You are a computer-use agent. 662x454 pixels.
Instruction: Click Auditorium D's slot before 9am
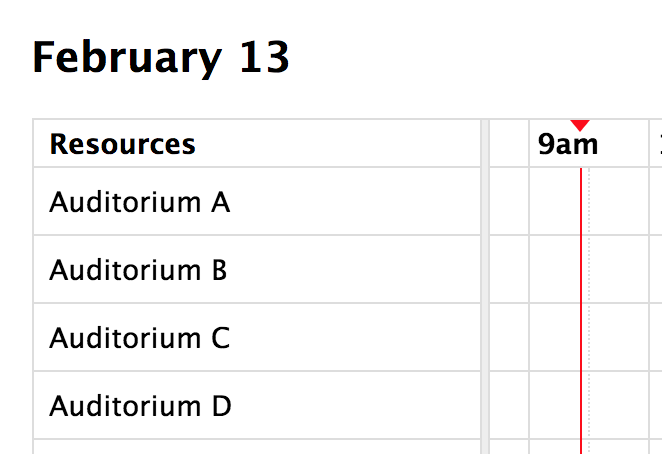coord(509,406)
